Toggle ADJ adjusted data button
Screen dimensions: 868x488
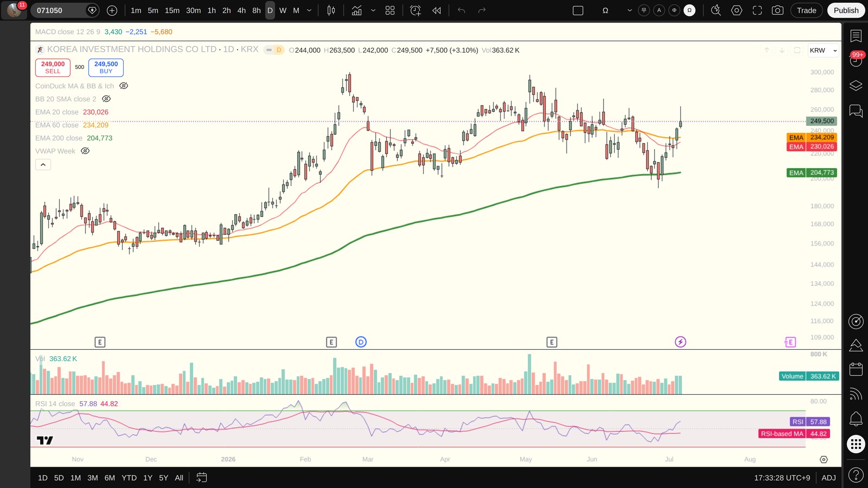[x=828, y=478]
